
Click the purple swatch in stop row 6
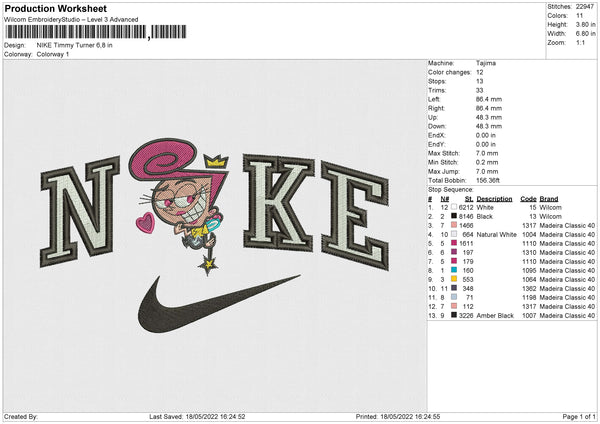[454, 252]
